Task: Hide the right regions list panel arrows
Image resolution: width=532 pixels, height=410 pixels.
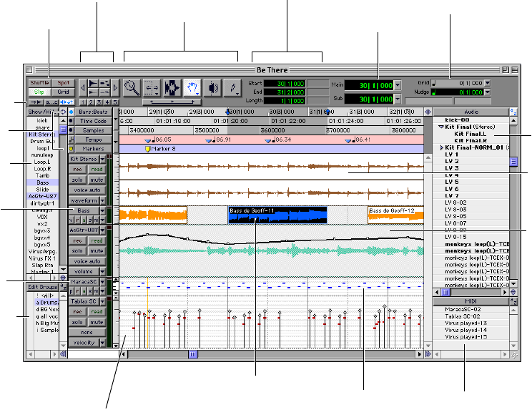Action: (428, 354)
